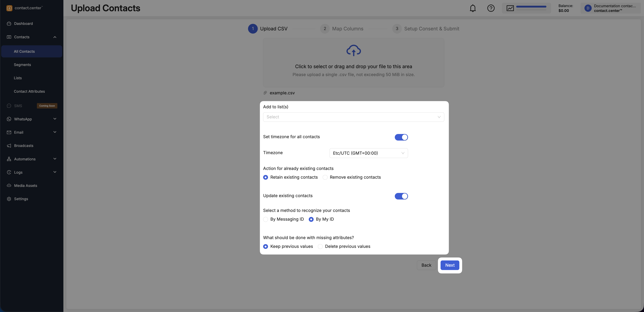Image resolution: width=644 pixels, height=312 pixels.
Task: Click the Next button
Action: 449,265
